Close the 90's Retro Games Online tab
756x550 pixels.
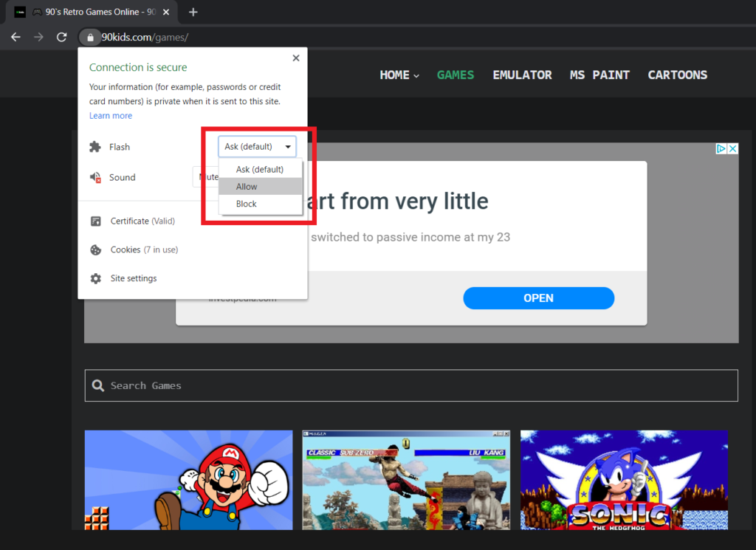[166, 12]
